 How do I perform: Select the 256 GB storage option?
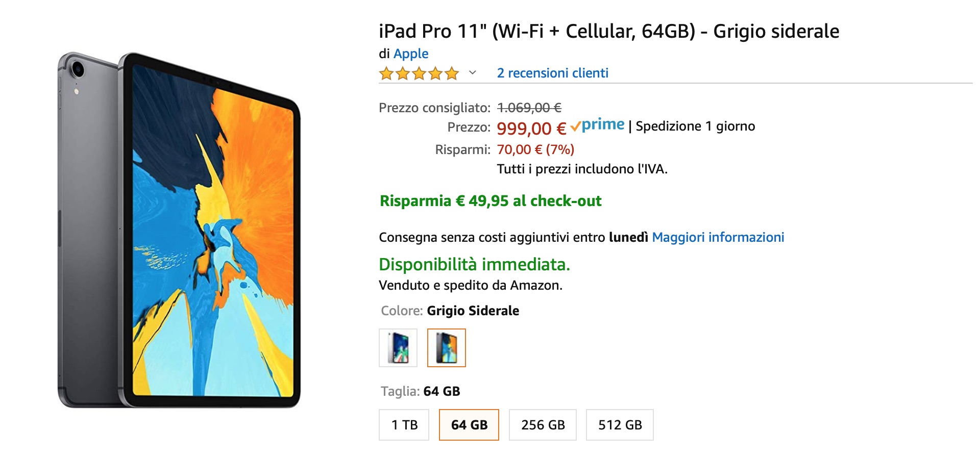point(543,424)
